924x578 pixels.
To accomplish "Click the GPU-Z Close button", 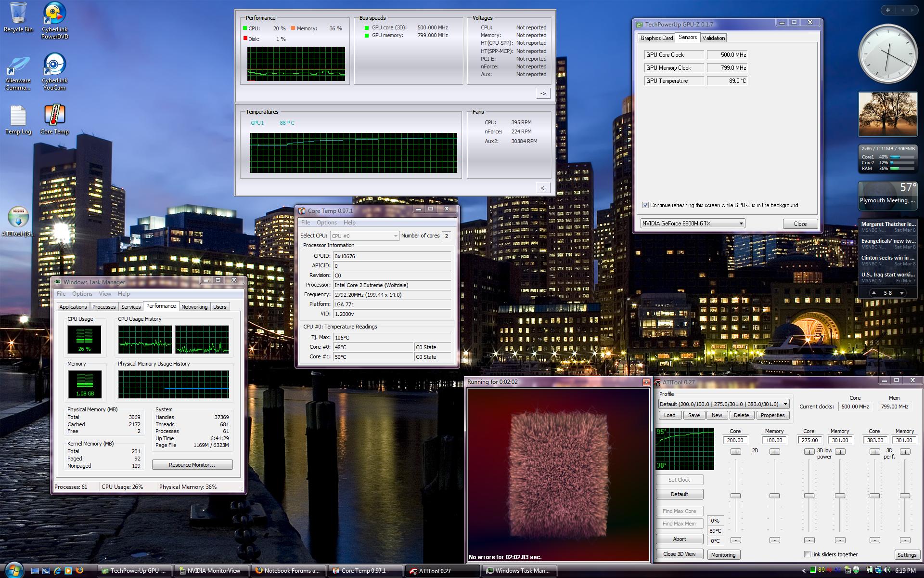I will pyautogui.click(x=800, y=224).
